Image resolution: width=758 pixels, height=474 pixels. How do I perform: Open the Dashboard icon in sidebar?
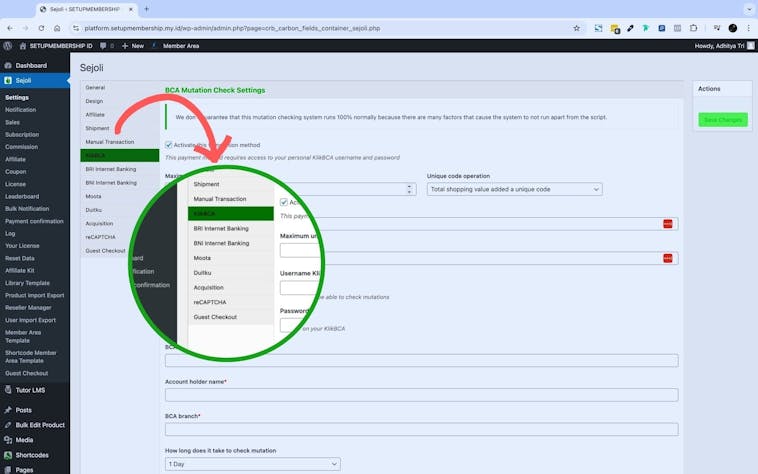point(8,65)
